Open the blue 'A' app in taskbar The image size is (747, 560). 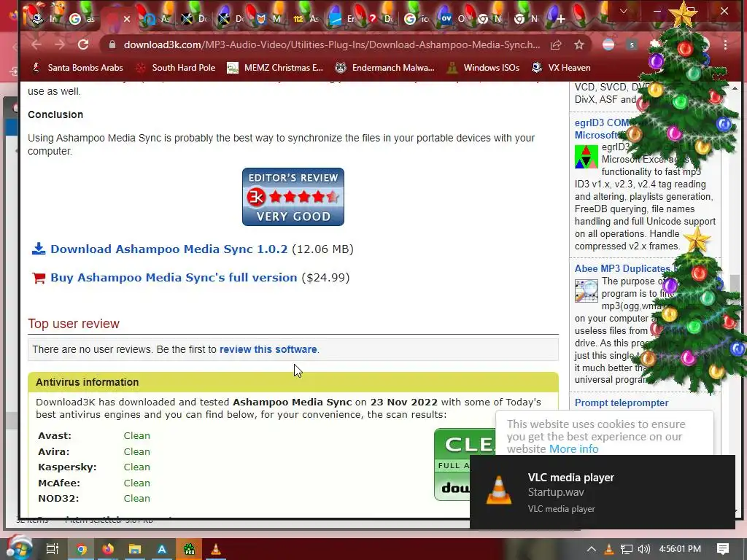tap(162, 549)
